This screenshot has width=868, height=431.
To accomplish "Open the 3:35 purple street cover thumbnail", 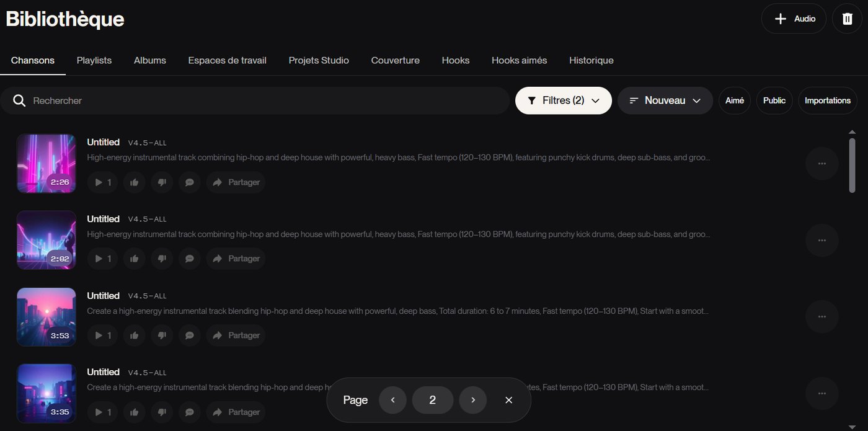I will [46, 393].
